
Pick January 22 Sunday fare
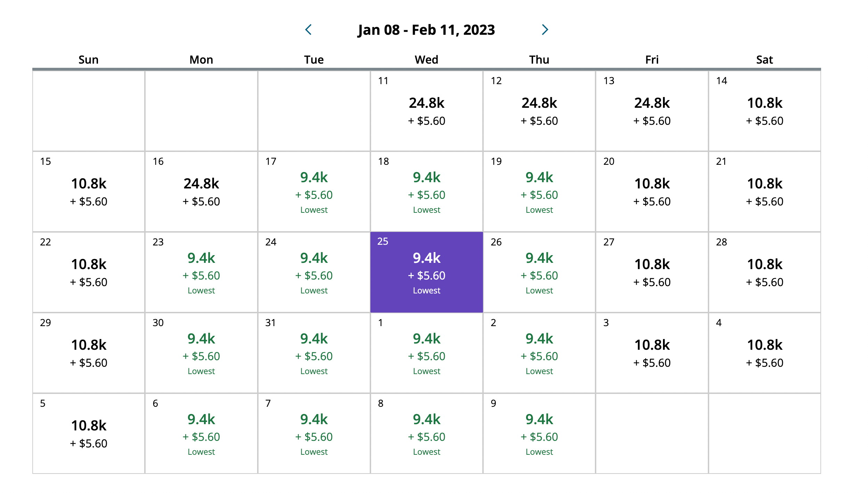89,272
